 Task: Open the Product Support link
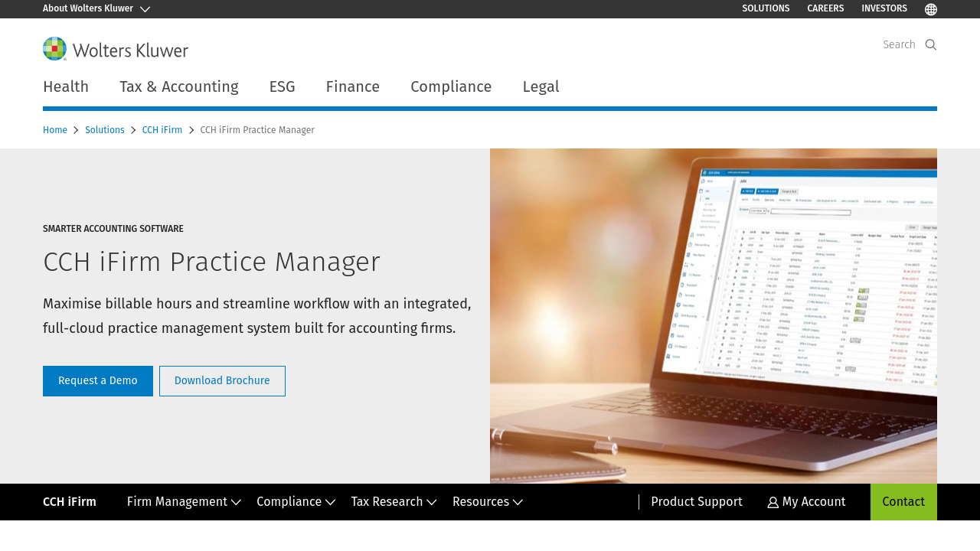696,502
